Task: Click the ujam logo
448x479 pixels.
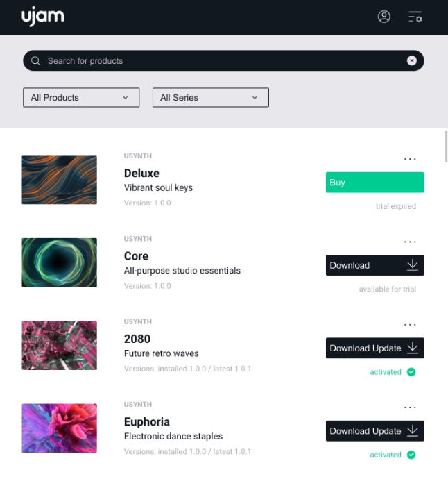Action: [43, 17]
